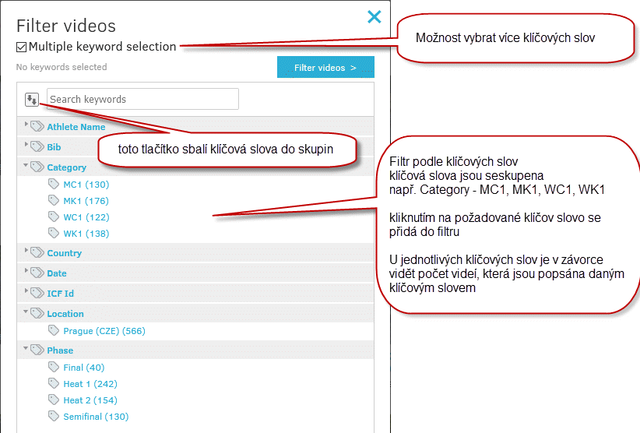The height and width of the screenshot is (433, 640).
Task: Click tag icon beside WC1 (122)
Action: 53,216
